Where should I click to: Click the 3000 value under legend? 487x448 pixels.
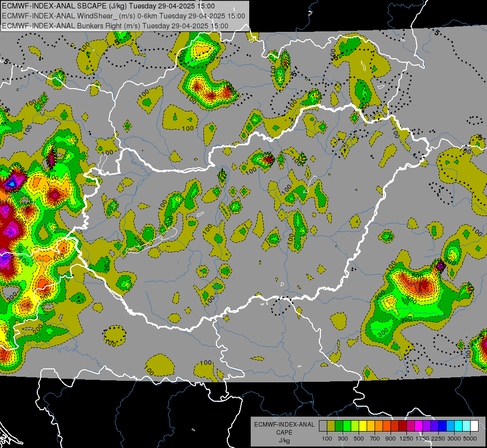pyautogui.click(x=454, y=439)
